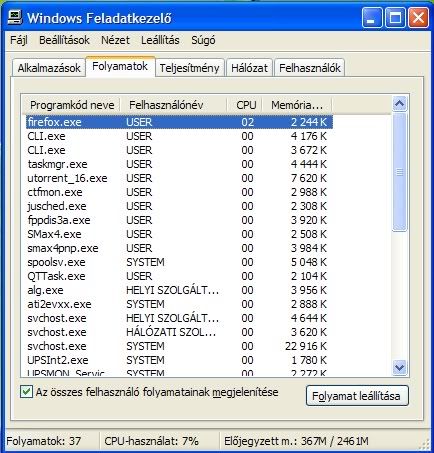Close the Windows Feladatkezelő window
This screenshot has height=453, width=434.
tap(419, 18)
